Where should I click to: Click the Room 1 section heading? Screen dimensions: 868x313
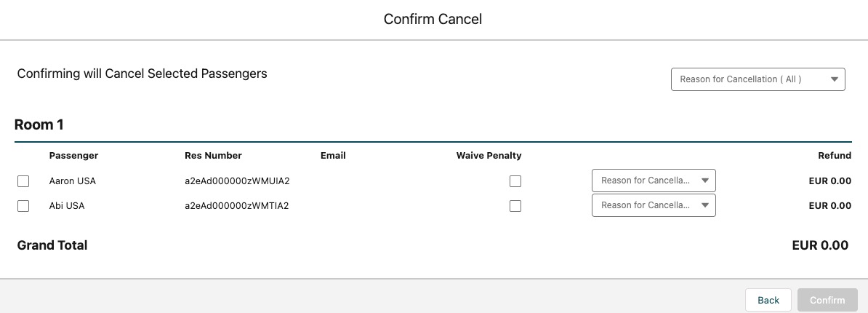[x=39, y=125]
